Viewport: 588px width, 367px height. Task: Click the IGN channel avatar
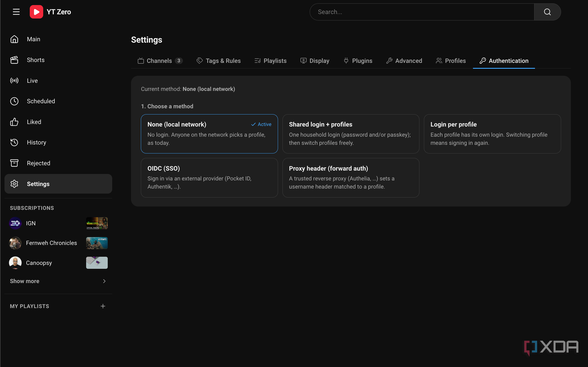[15, 223]
